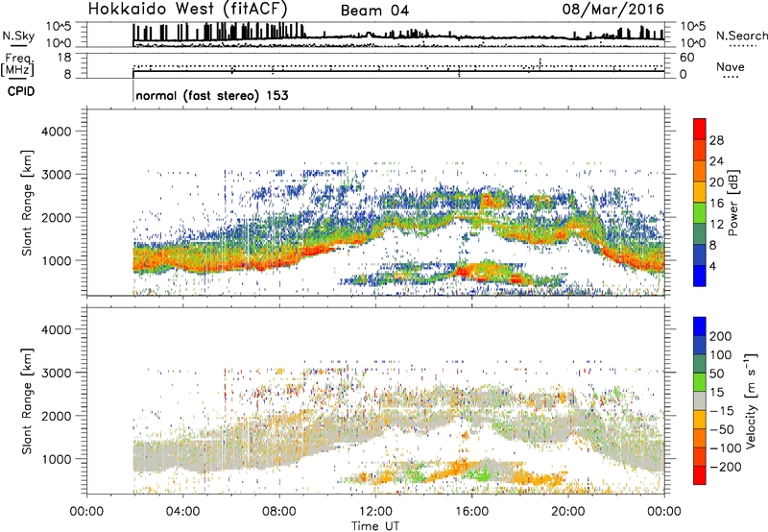Click the '08:00' time axis label
Image resolution: width=768 pixels, height=532 pixels.
(279, 512)
